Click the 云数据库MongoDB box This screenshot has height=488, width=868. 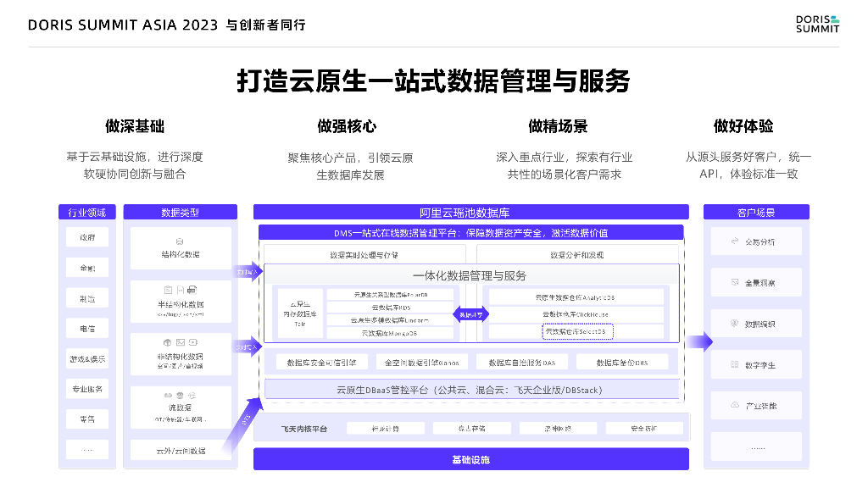coord(391,333)
